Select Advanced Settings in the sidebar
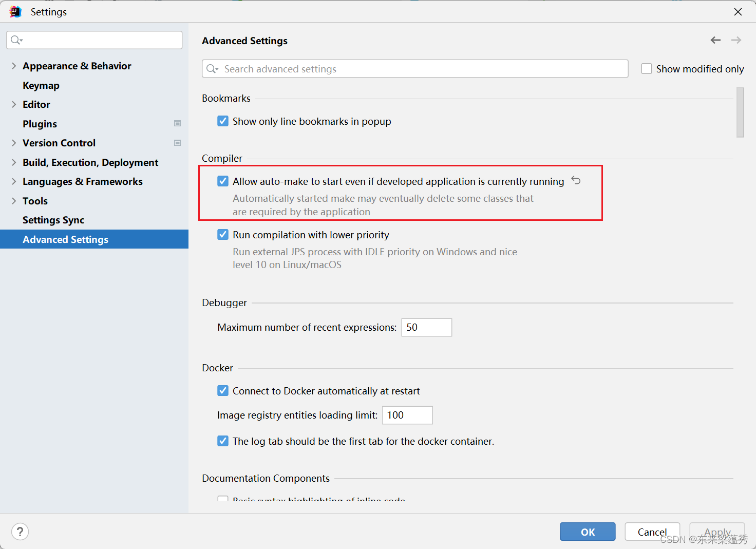Image resolution: width=756 pixels, height=549 pixels. pos(94,239)
